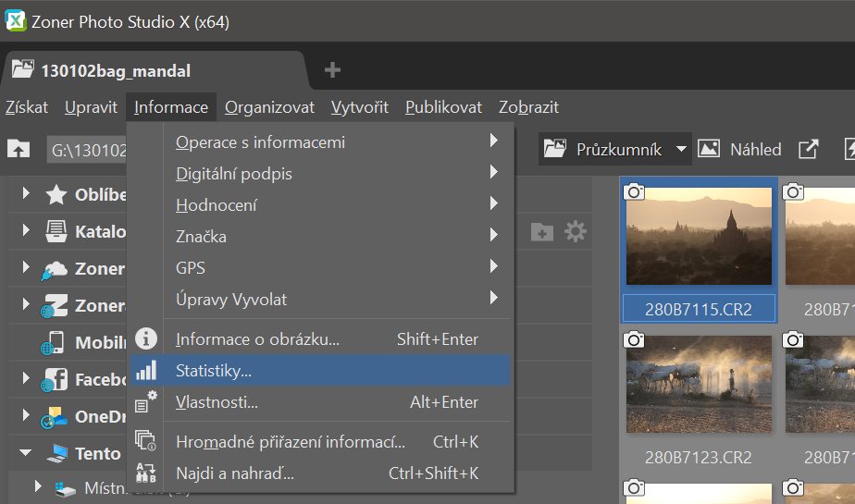Image resolution: width=855 pixels, height=504 pixels.
Task: Expand the Místní disk node
Action: (x=37, y=486)
